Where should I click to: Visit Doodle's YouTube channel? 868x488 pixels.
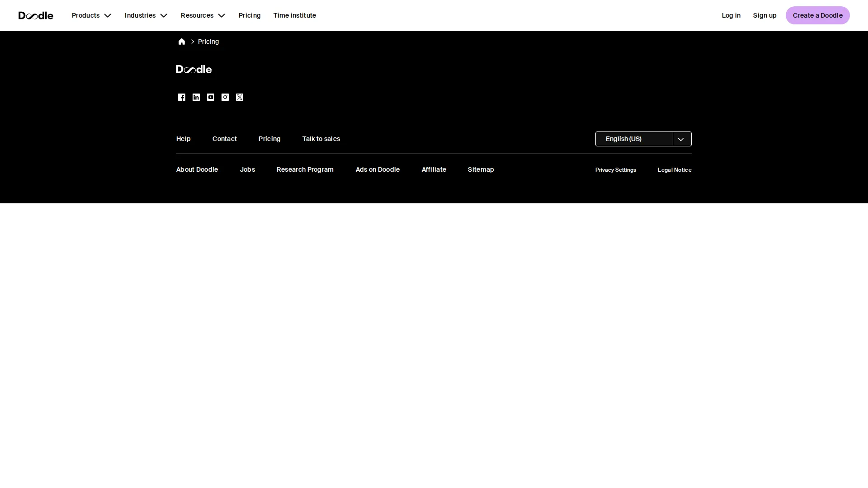(x=210, y=97)
